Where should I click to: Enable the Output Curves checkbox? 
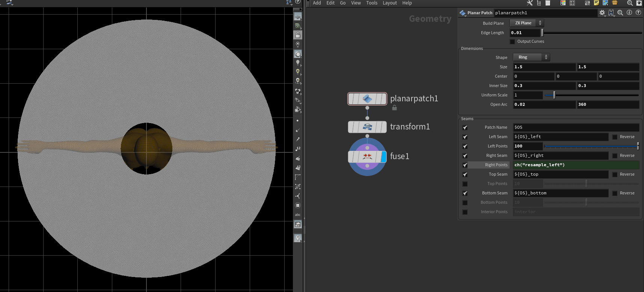[x=512, y=42]
